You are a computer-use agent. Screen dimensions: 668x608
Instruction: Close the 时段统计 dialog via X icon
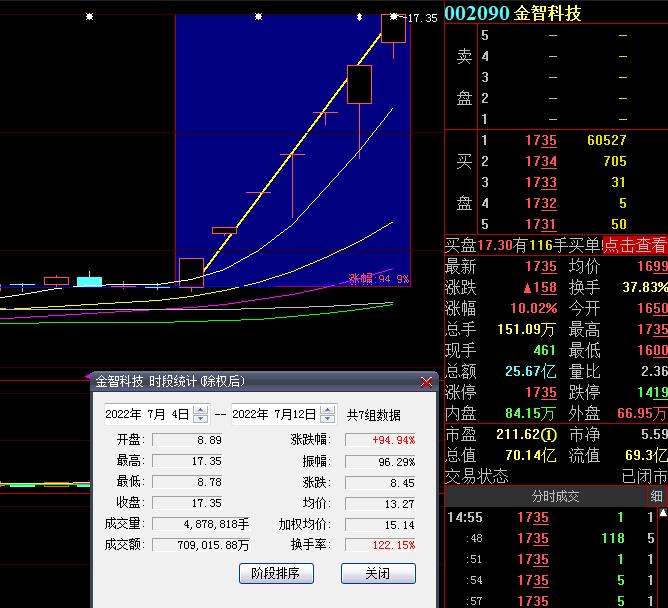[x=427, y=382]
